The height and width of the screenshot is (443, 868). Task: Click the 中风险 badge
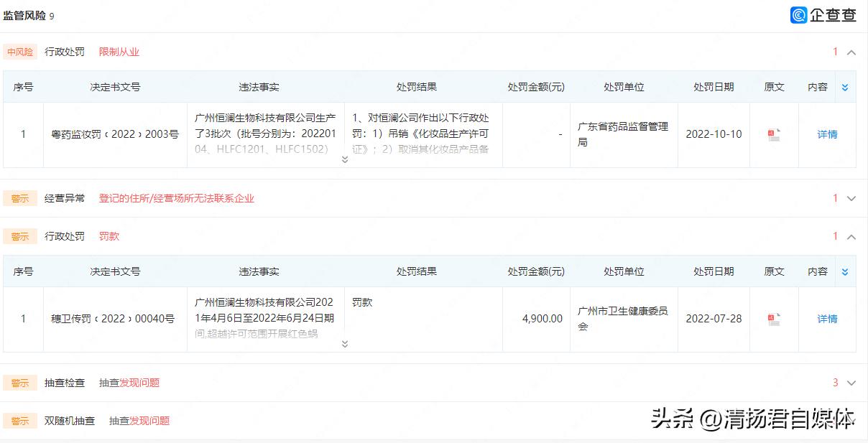[19, 51]
